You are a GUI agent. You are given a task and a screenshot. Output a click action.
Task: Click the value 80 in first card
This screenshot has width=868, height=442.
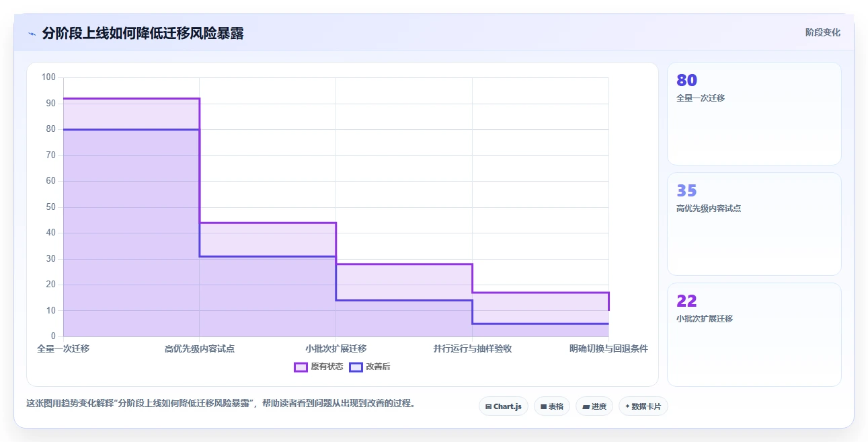pos(686,81)
